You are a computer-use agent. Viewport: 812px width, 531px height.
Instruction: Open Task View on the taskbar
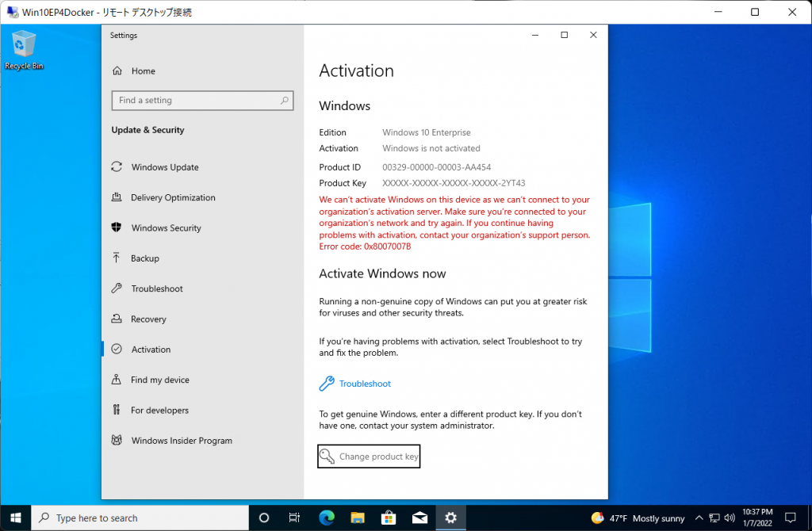[x=294, y=518]
